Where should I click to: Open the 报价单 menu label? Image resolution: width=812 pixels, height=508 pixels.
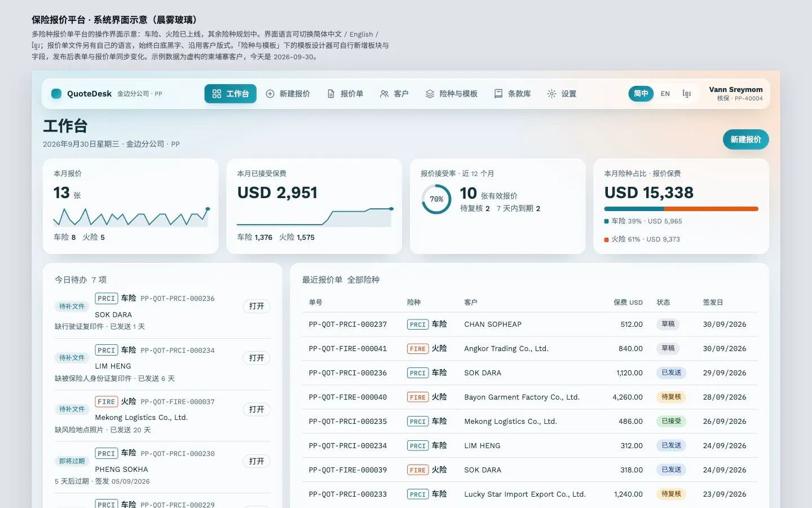pos(352,94)
